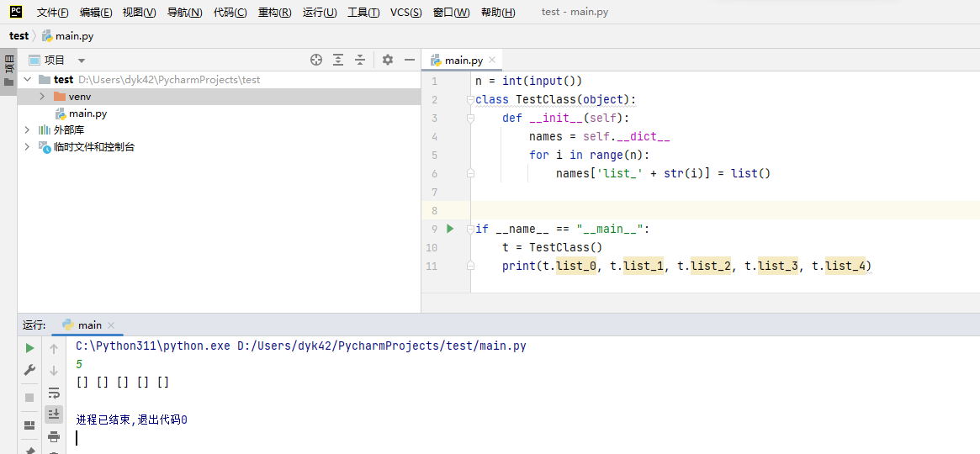Click the collapse all icon in project panel
Image resolution: width=980 pixels, height=454 pixels.
(x=360, y=60)
